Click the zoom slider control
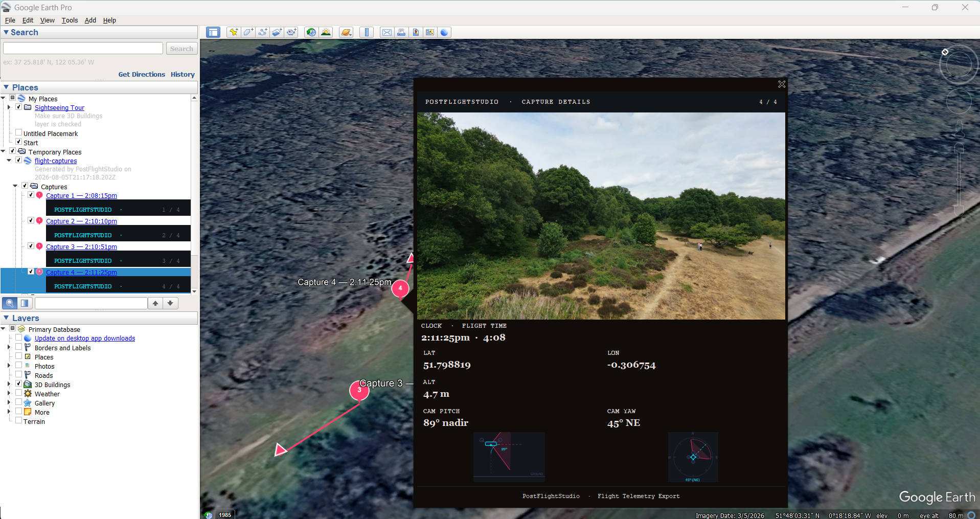The image size is (980, 519). click(959, 179)
